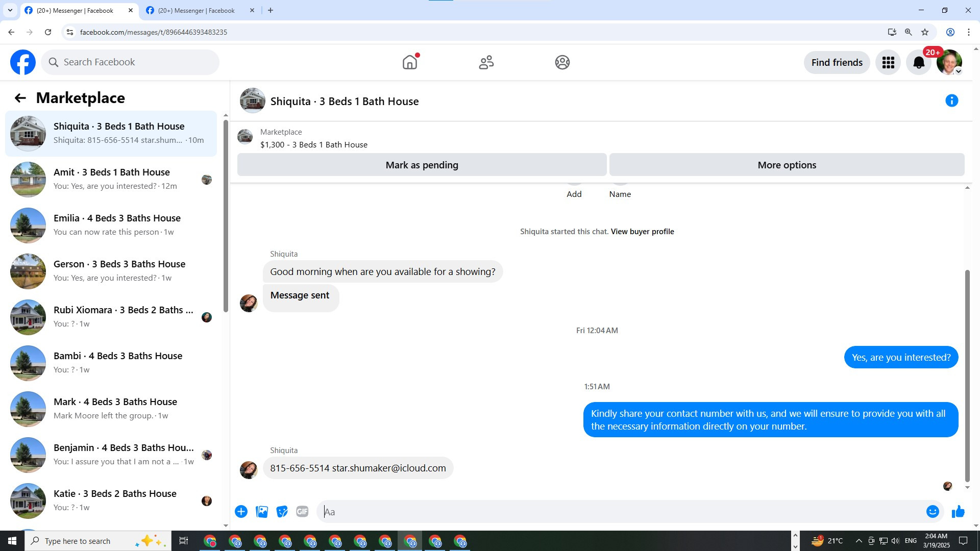Open conversation info panel icon
Screen dimensions: 980x551
[952, 101]
